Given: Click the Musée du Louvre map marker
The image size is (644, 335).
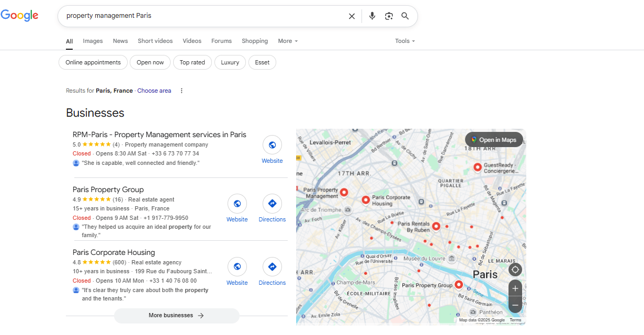Looking at the screenshot, I should [452, 259].
